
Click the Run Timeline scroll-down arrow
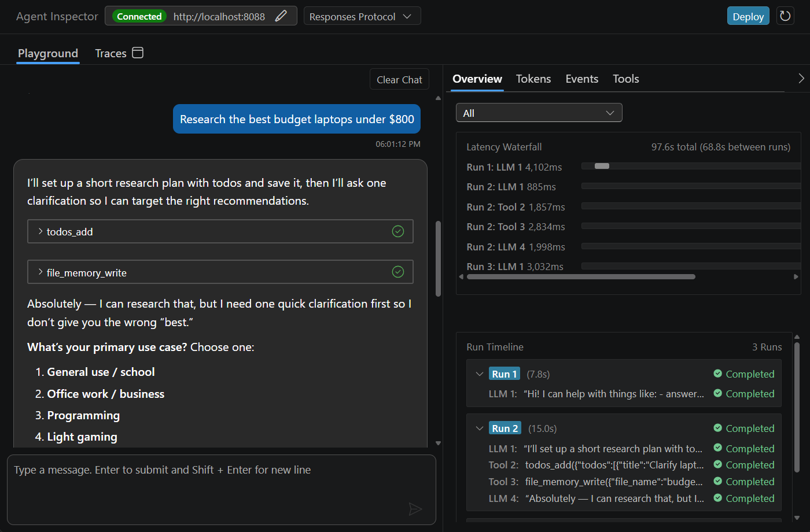797,518
